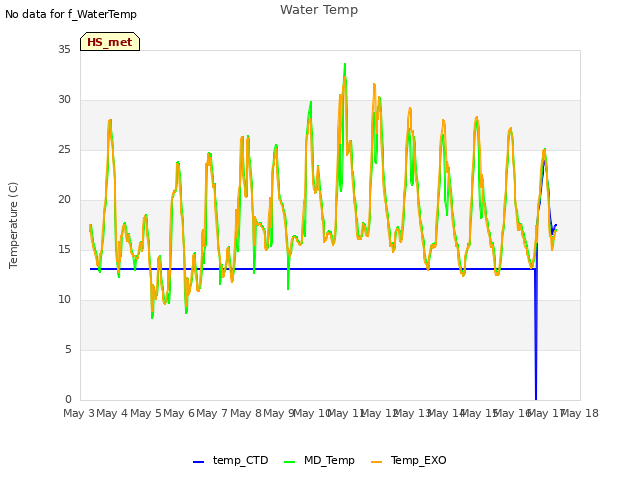Click the 30 y-axis tick label
Screen dimensions: 640x480
64,100
